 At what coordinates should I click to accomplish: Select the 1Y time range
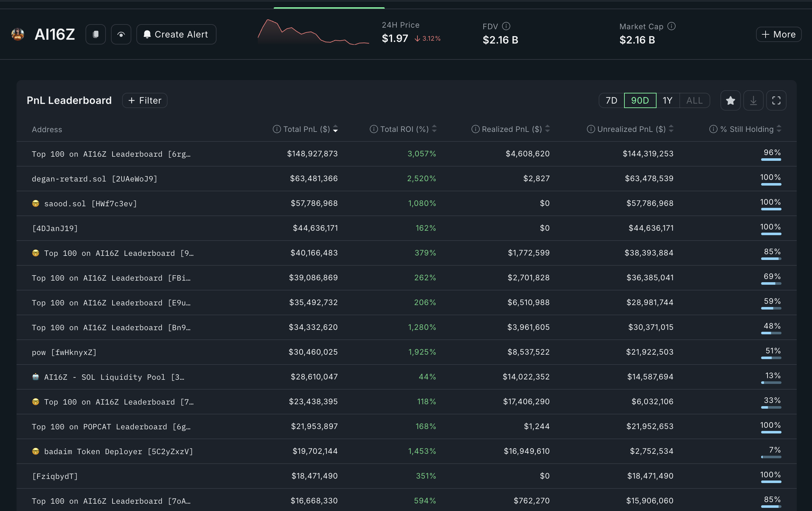click(668, 100)
